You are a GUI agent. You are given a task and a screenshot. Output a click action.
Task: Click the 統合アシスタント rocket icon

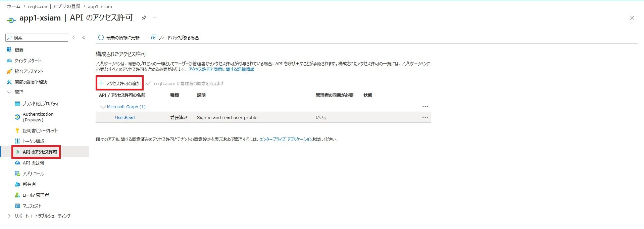pyautogui.click(x=9, y=71)
